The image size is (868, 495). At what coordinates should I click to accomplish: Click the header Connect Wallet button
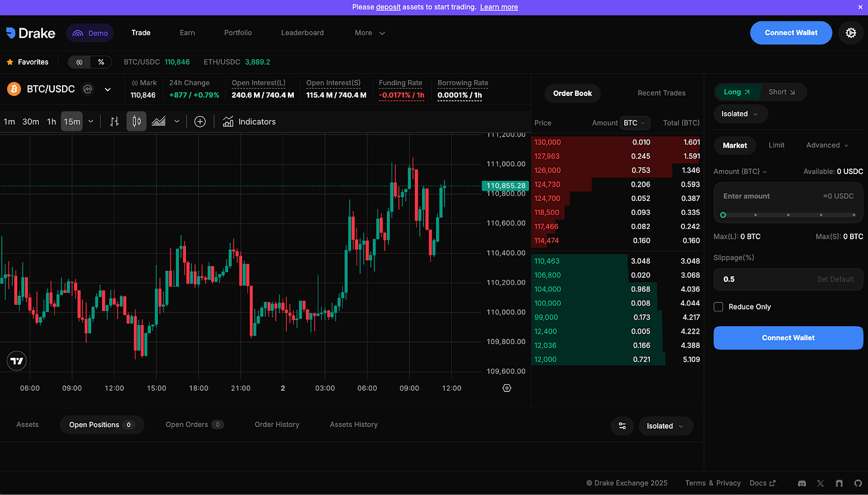click(x=791, y=33)
